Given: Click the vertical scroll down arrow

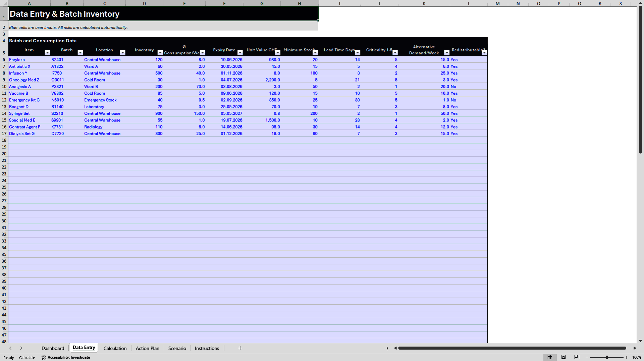Looking at the screenshot, I should pos(640,341).
